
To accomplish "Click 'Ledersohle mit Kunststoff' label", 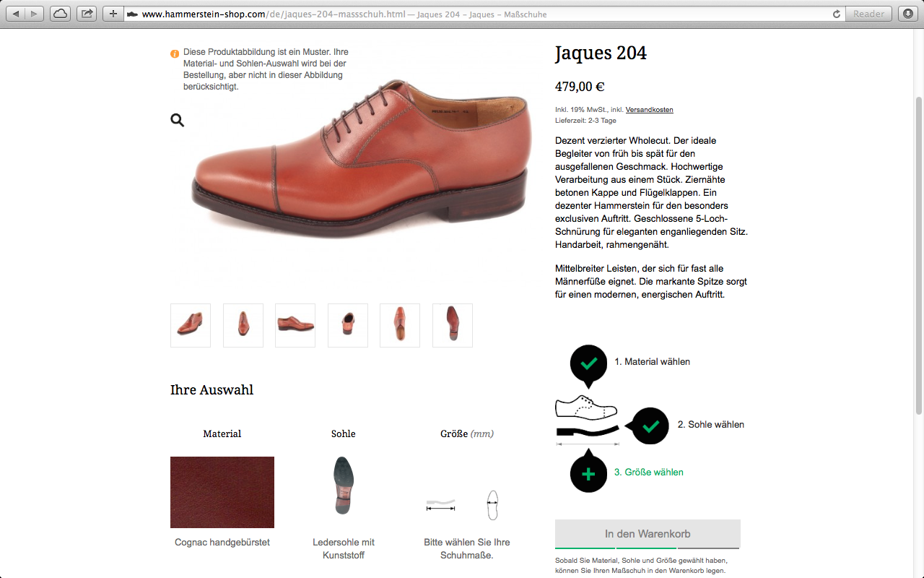I will pyautogui.click(x=344, y=548).
